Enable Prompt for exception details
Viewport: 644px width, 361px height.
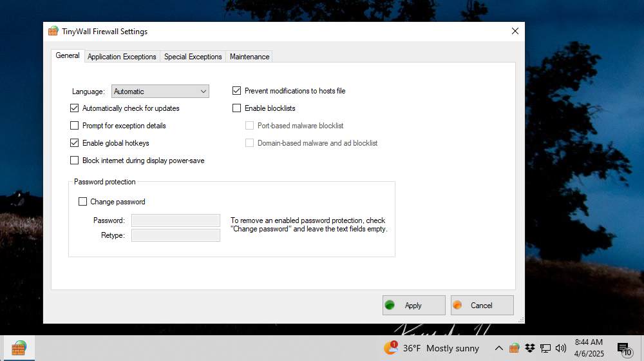74,126
